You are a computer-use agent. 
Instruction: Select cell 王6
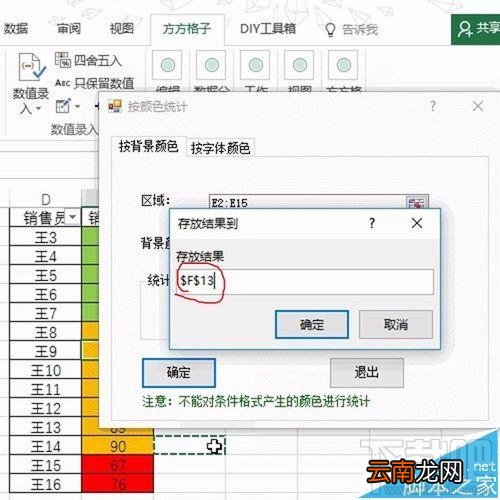pos(46,294)
